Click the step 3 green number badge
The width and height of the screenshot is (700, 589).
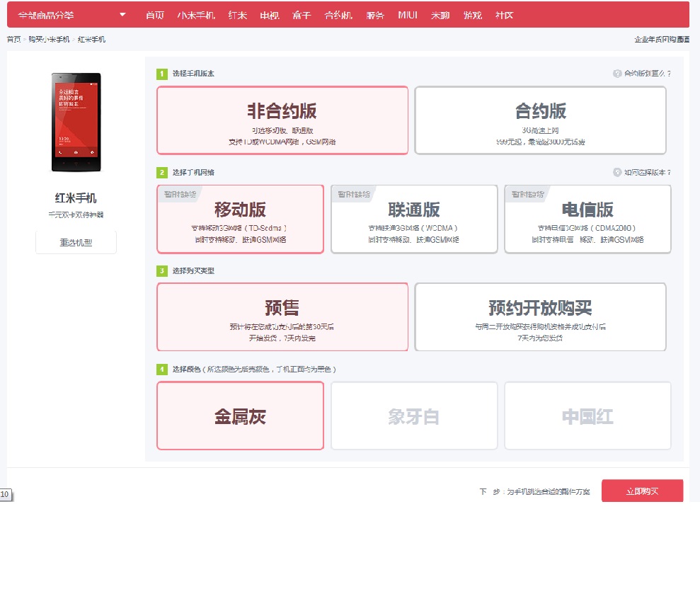(161, 270)
